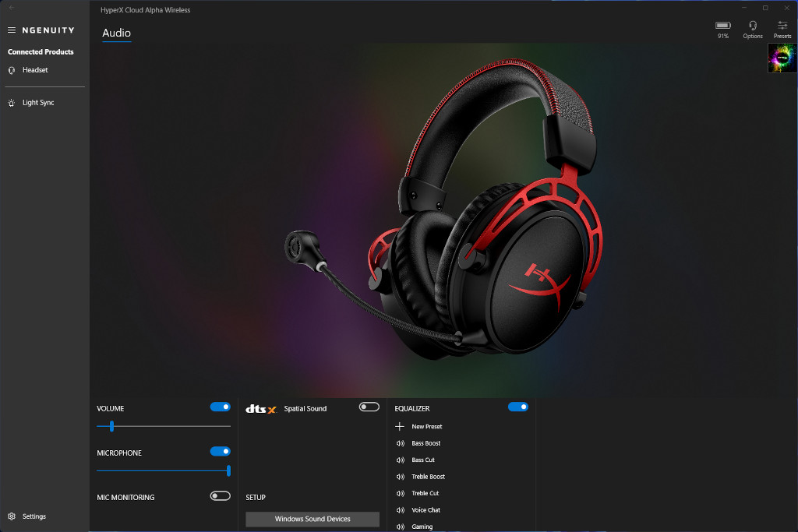
Task: Check the battery level icon
Action: pos(723,25)
